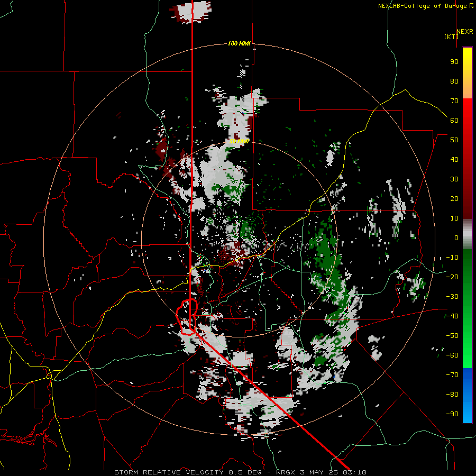Screen dimensions: 476x476
Task: Click the [KT] units label
Action: [x=451, y=36]
